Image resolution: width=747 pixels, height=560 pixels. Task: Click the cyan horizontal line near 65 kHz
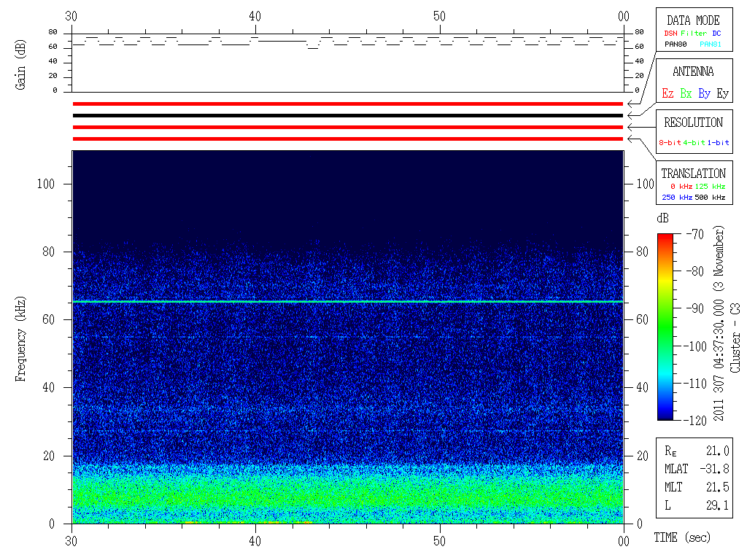click(348, 301)
